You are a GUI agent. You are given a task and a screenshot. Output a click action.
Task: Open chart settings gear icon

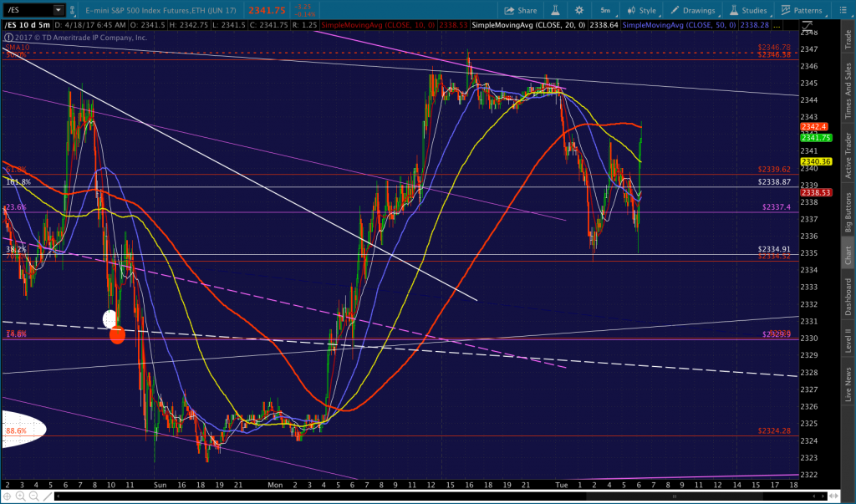tap(578, 10)
